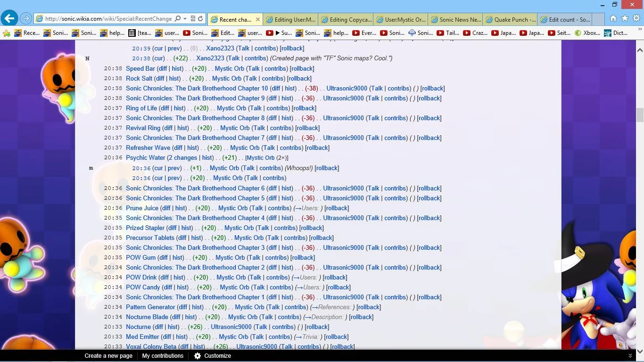Click the Refresh page icon

200,19
